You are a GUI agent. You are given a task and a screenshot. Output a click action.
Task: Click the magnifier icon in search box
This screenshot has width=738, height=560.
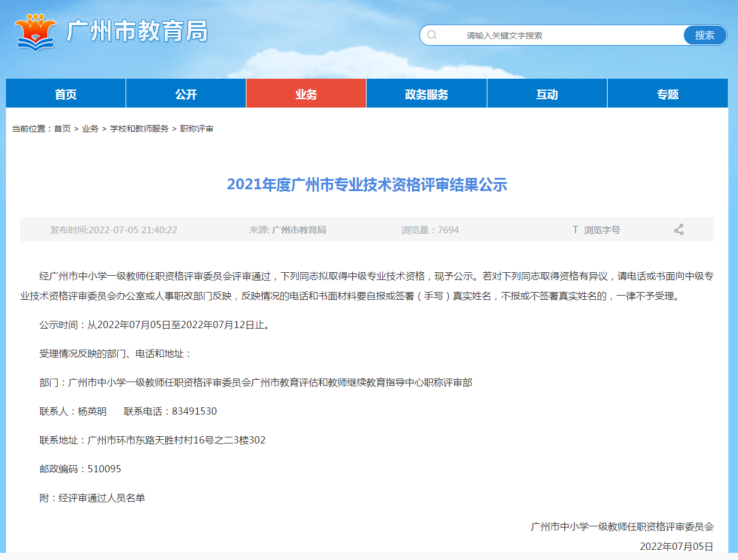click(x=432, y=35)
